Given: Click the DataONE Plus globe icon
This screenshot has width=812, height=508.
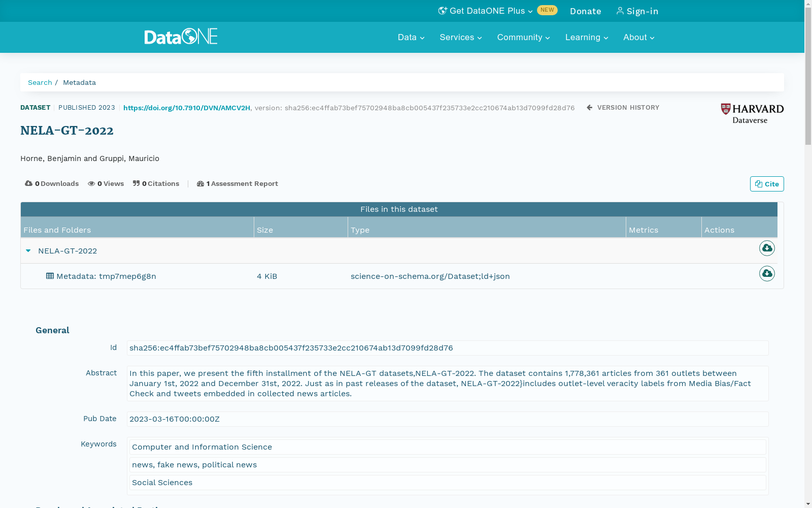Looking at the screenshot, I should click(443, 11).
